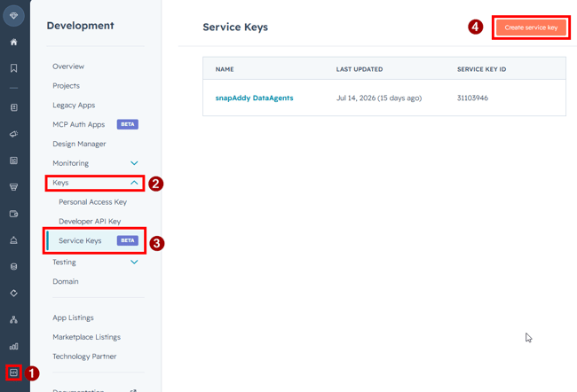Click the gem icon at top of sidebar

pos(13,16)
